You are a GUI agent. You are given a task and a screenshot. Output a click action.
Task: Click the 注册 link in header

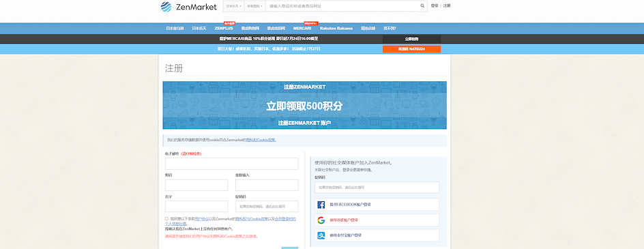447,5
